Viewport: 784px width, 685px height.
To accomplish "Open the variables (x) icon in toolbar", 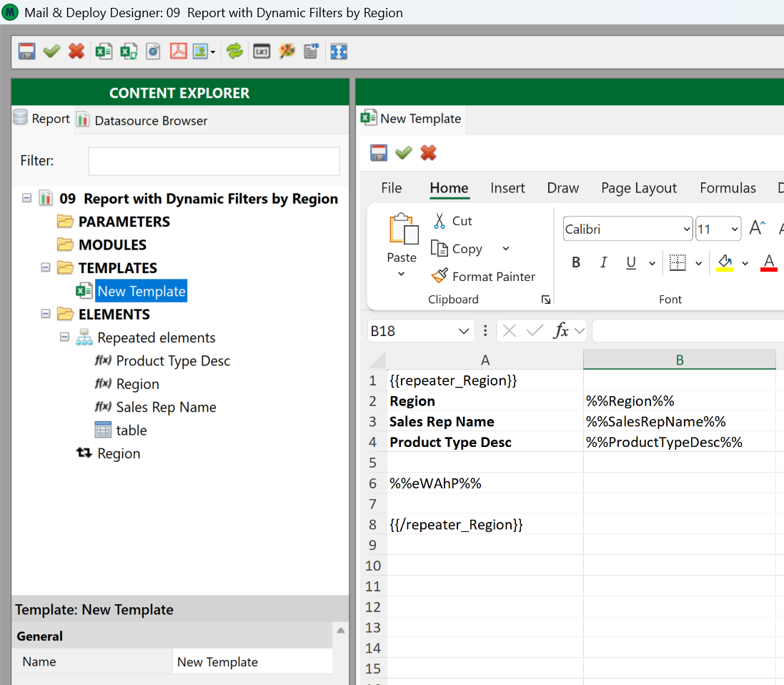I will (262, 51).
